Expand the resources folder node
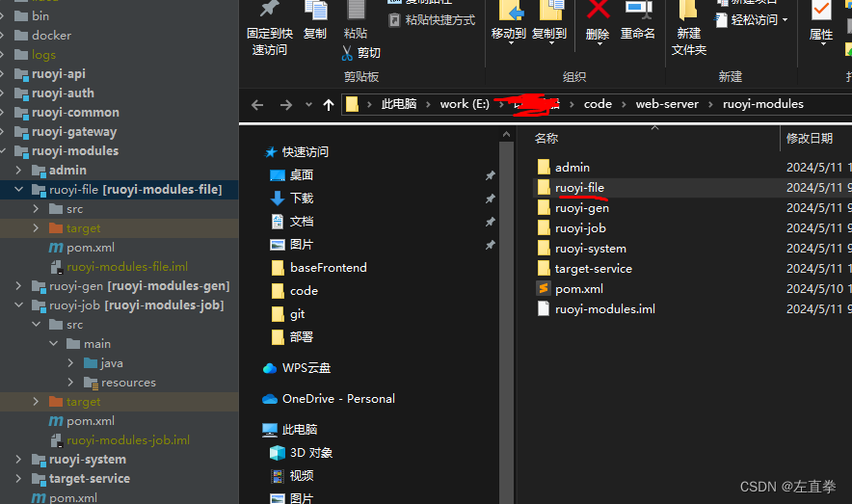The width and height of the screenshot is (852, 504). (x=70, y=383)
